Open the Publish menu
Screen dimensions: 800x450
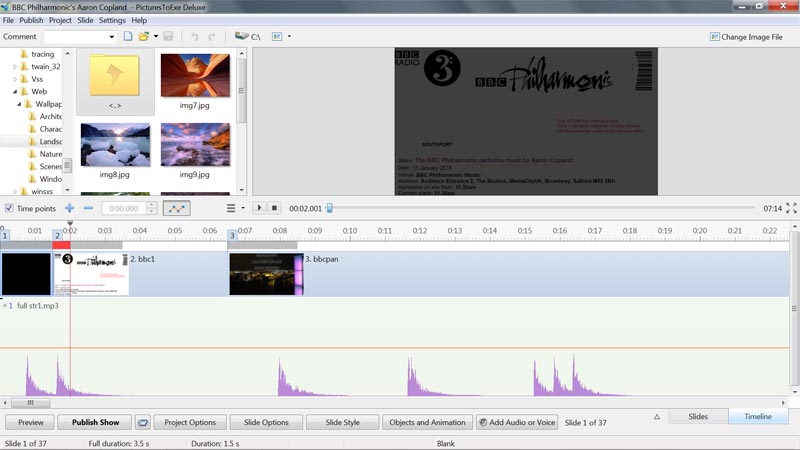point(31,20)
